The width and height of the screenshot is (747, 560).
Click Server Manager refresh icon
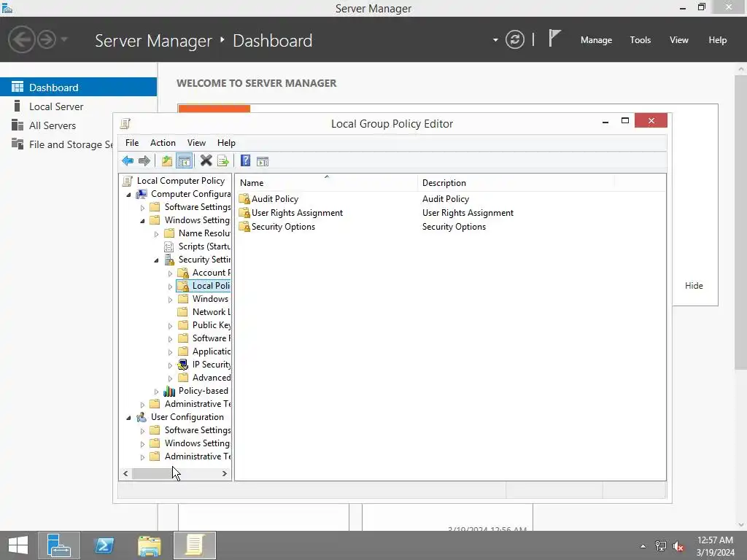pos(515,39)
